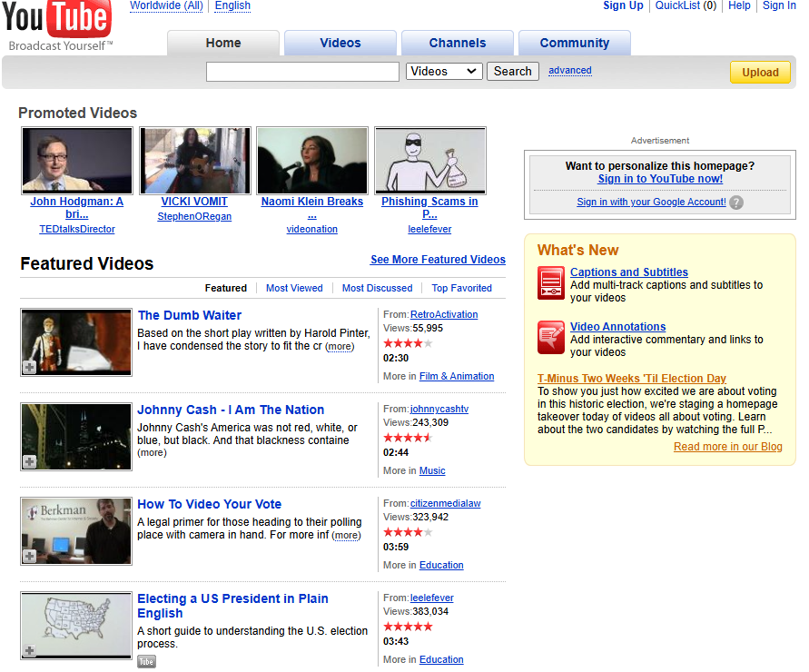The height and width of the screenshot is (672, 809).
Task: Open Captions and Subtitles link
Action: click(x=629, y=272)
